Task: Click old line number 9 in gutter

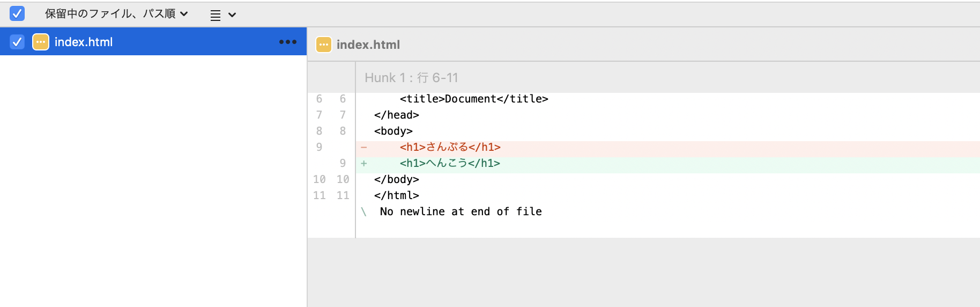Action: click(x=319, y=147)
